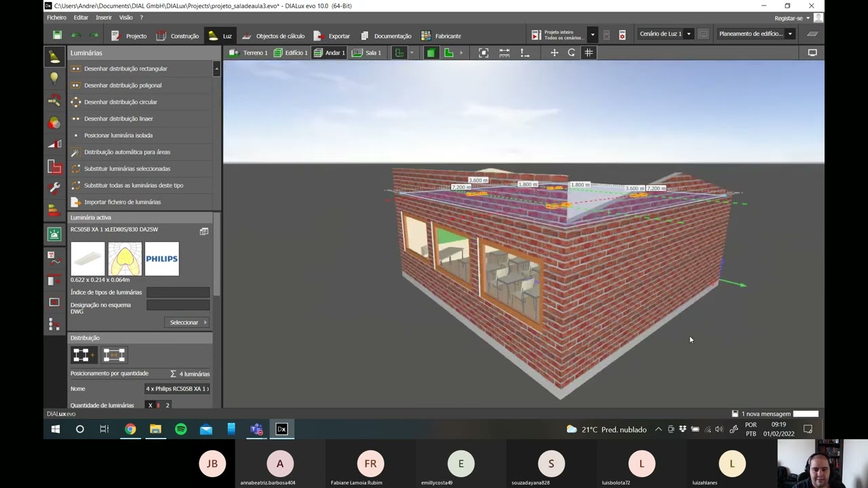Click the Andar 1 breadcrumb
868x488 pixels.
click(330, 53)
